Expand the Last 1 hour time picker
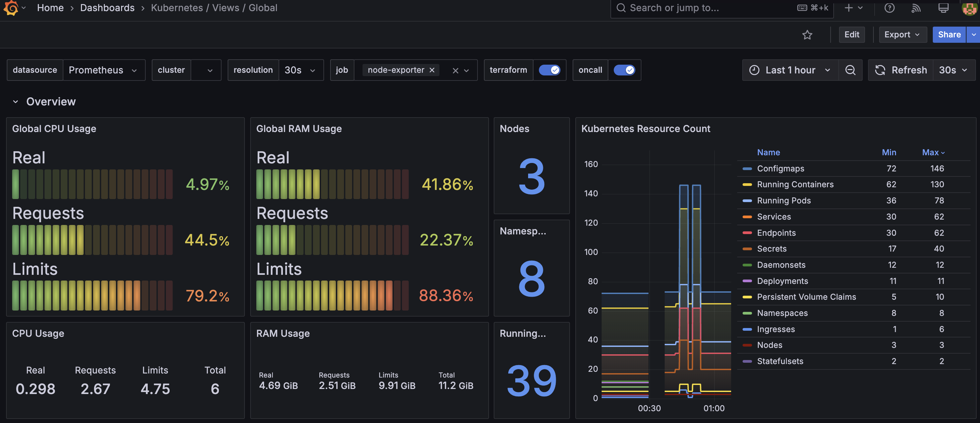This screenshot has width=980, height=423. pyautogui.click(x=790, y=70)
